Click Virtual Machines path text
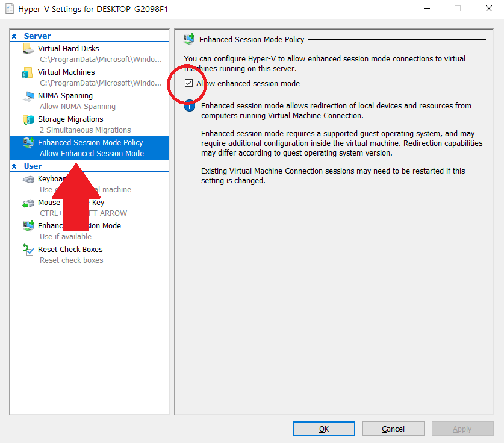The width and height of the screenshot is (504, 443). tap(101, 83)
